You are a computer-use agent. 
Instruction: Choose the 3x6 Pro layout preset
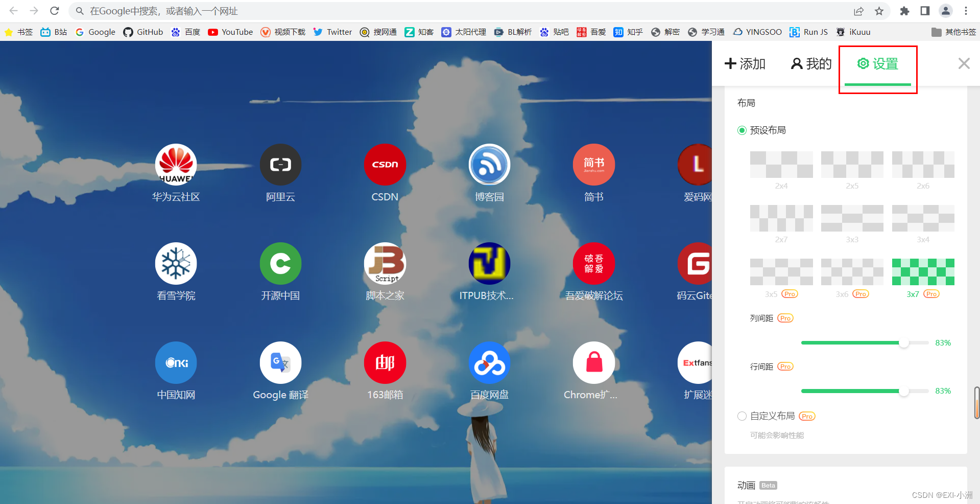tap(852, 272)
